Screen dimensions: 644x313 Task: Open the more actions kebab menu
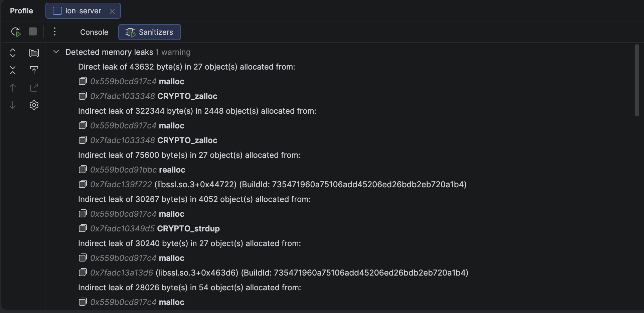pyautogui.click(x=55, y=32)
